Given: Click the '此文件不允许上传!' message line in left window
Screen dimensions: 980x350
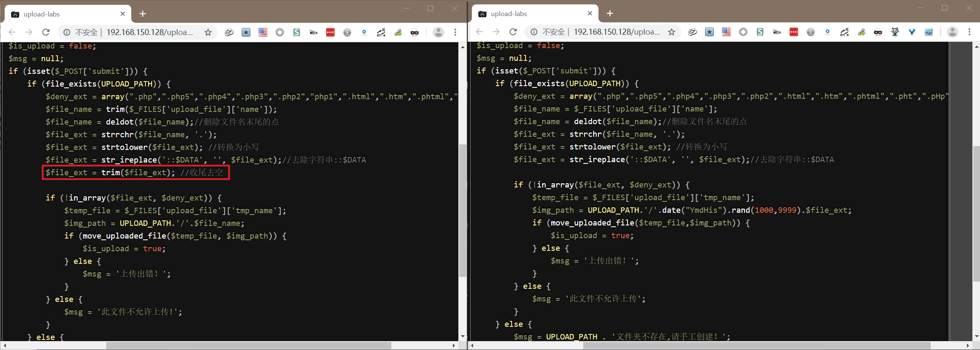Looking at the screenshot, I should coord(123,312).
